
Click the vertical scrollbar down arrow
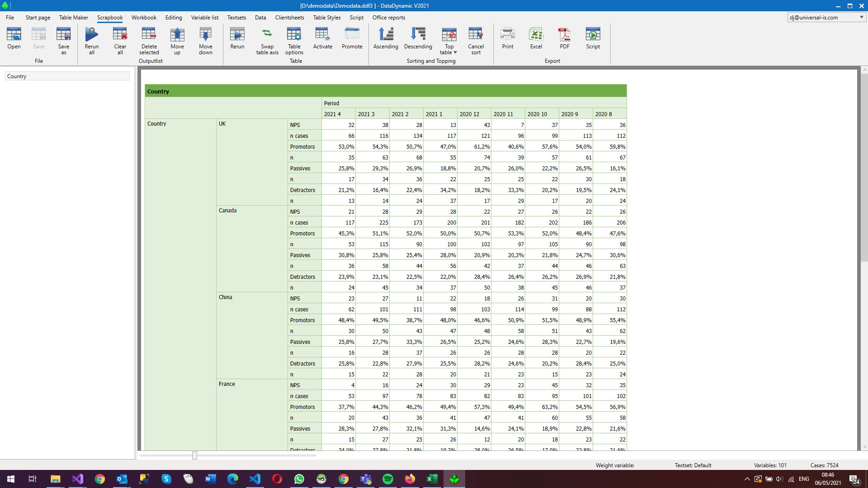864,447
